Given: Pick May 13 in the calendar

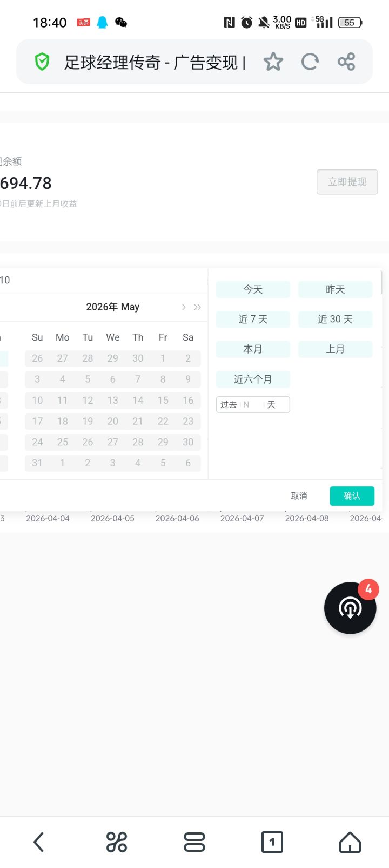Looking at the screenshot, I should tap(112, 401).
